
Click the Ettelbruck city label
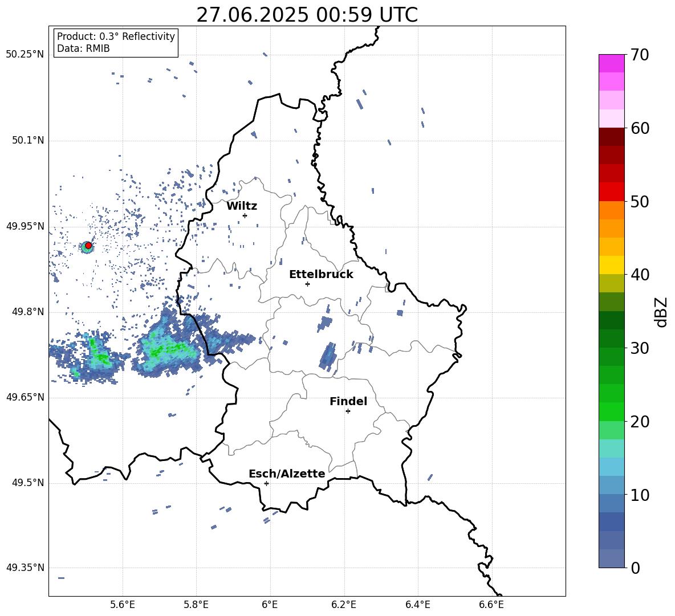321,275
